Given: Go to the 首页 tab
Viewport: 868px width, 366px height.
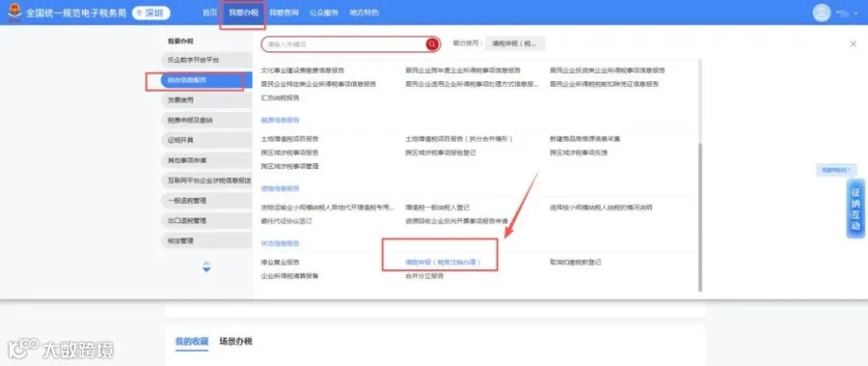Looking at the screenshot, I should (x=210, y=13).
